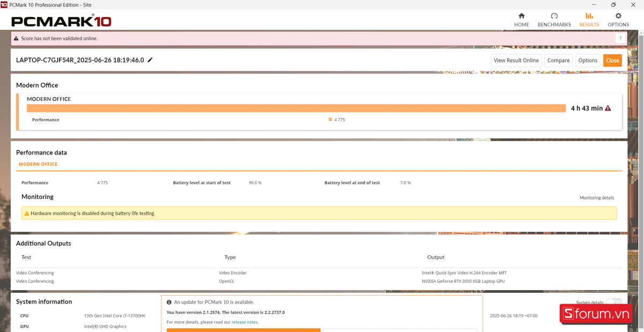The width and height of the screenshot is (644, 332).
Task: Click the orange Modern Office battery bar
Action: [x=296, y=108]
